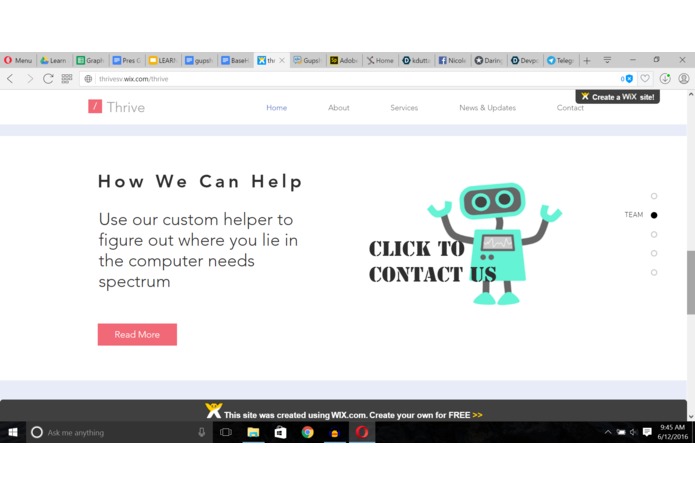695x494 pixels.
Task: Open the Contact nav link
Action: click(x=570, y=108)
